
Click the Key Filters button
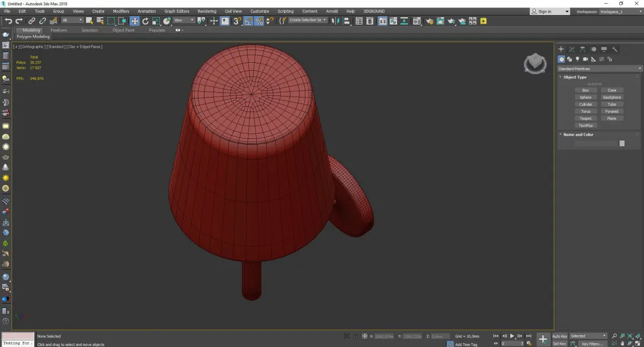pyautogui.click(x=592, y=344)
